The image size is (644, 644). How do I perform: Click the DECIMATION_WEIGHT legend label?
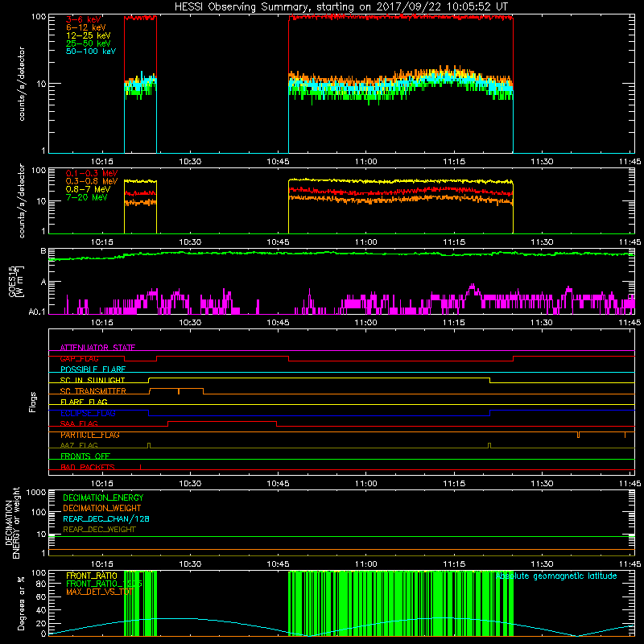coord(102,509)
